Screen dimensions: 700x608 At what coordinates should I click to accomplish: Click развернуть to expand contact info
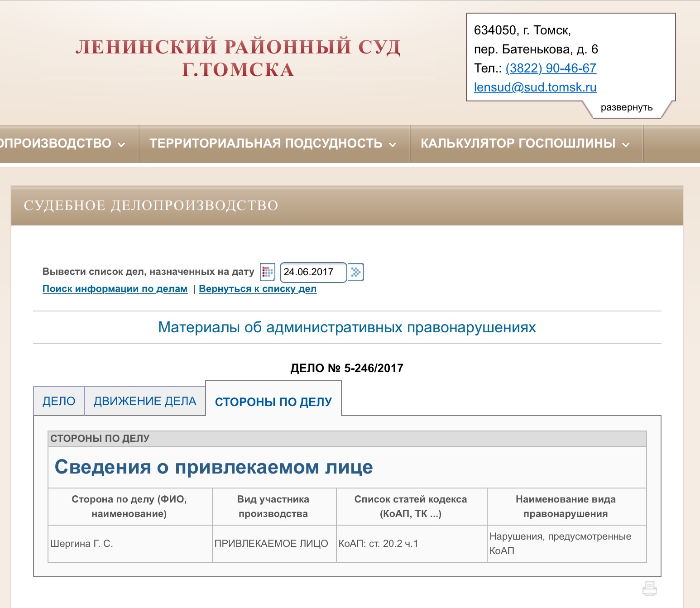coord(627,108)
